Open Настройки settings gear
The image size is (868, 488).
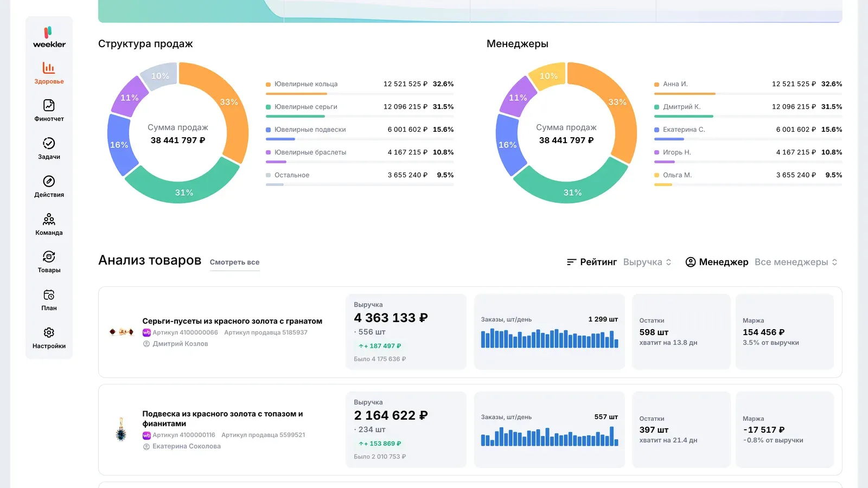pos(49,338)
